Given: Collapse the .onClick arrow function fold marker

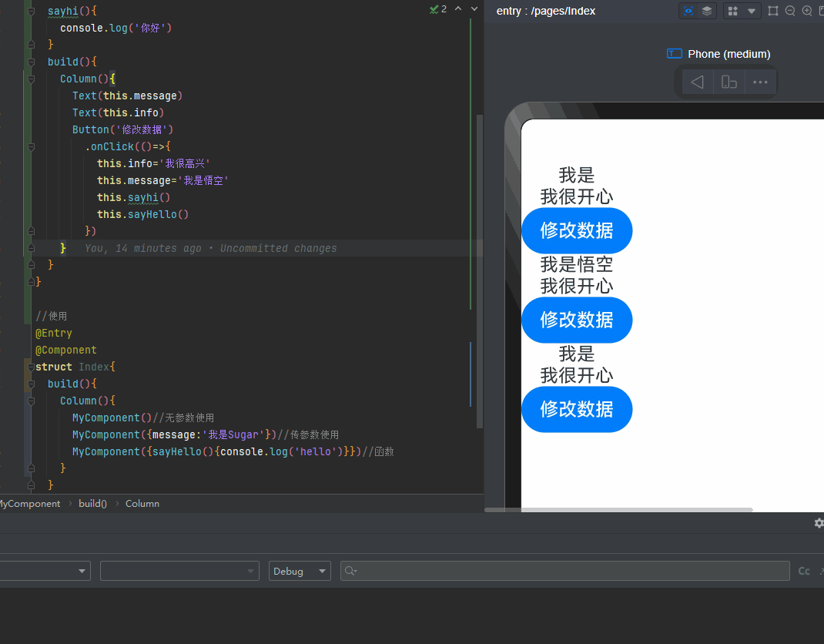Looking at the screenshot, I should [x=31, y=146].
